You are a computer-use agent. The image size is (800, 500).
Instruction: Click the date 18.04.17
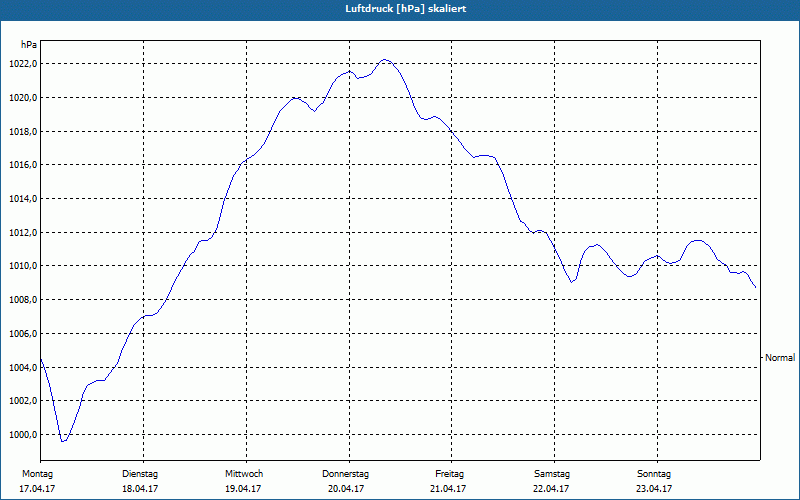tap(140, 489)
